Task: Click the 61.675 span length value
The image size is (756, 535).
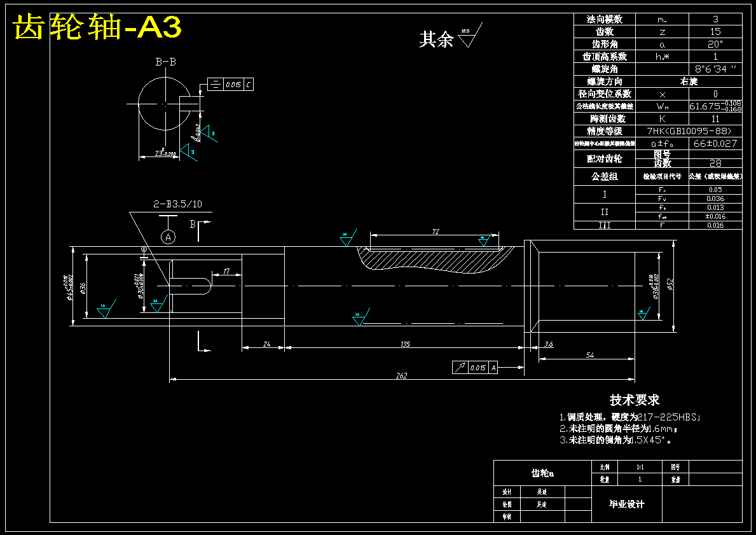Action: (715, 106)
